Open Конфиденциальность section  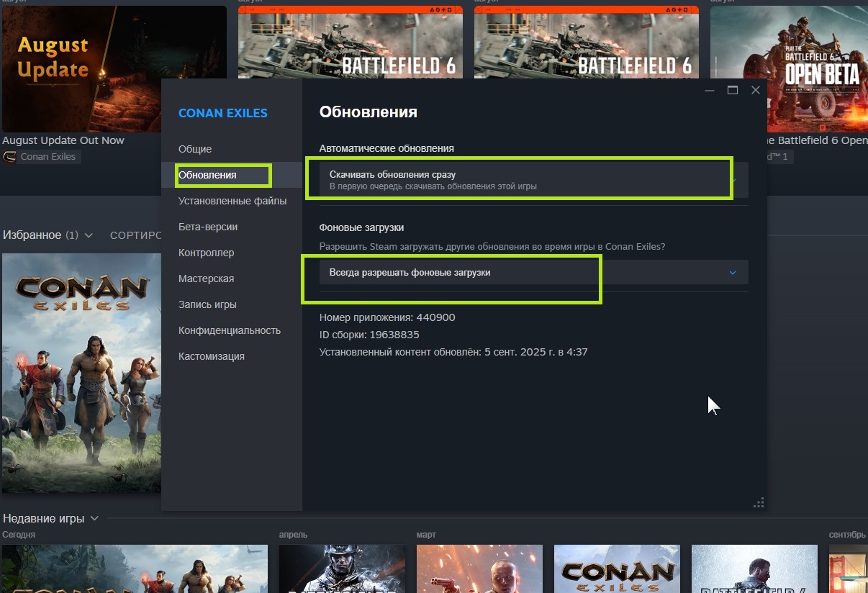click(230, 330)
